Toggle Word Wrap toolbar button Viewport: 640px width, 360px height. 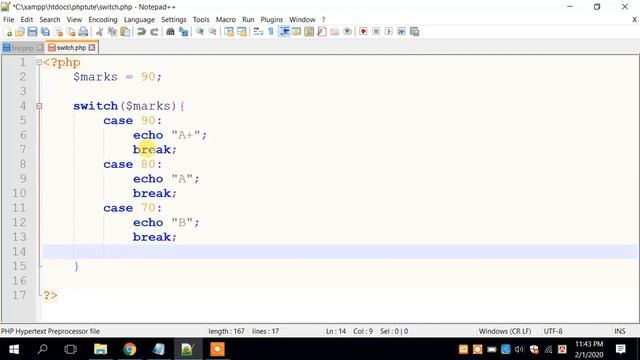pyautogui.click(x=258, y=32)
